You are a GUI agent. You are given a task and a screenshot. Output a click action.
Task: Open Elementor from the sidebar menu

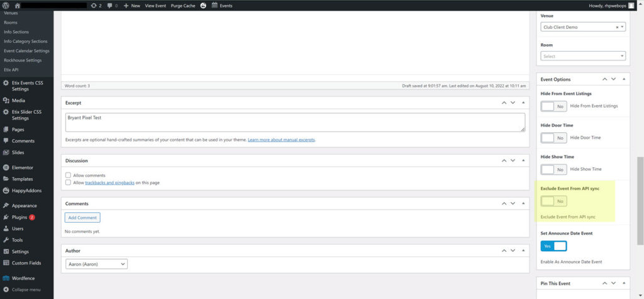coord(22,167)
